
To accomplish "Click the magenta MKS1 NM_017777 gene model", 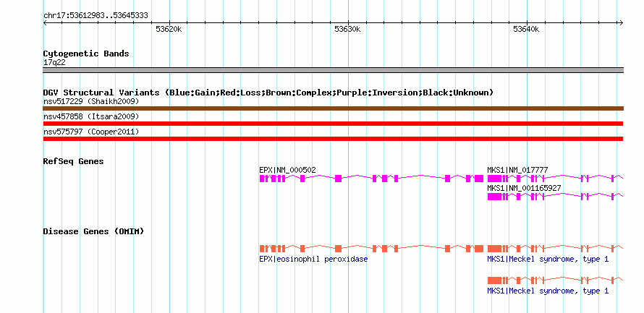I will pyautogui.click(x=555, y=179).
